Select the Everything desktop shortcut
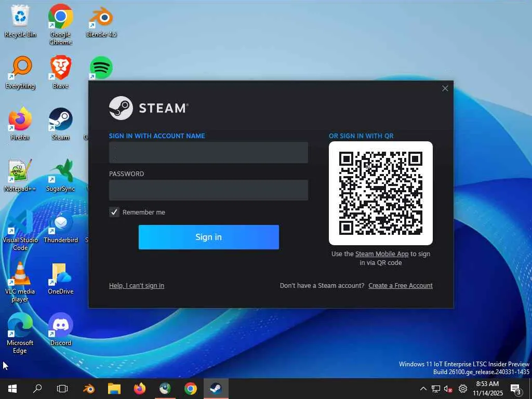The height and width of the screenshot is (399, 532). (20, 73)
